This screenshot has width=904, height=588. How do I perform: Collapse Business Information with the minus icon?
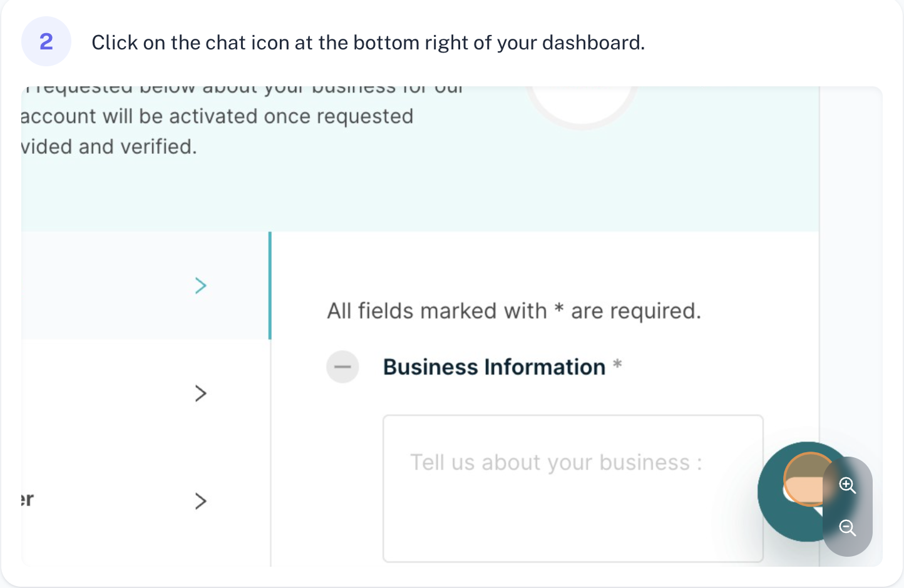pos(342,367)
